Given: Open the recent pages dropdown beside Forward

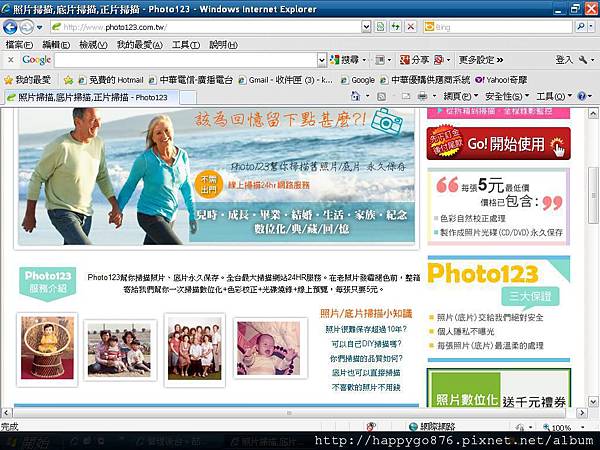Looking at the screenshot, I should coord(39,28).
